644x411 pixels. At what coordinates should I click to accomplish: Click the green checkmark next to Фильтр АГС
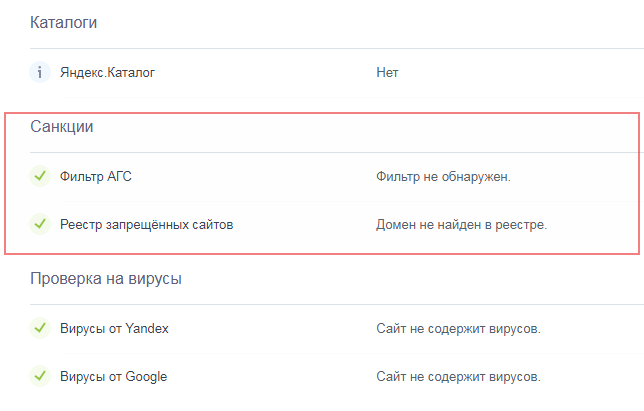40,177
